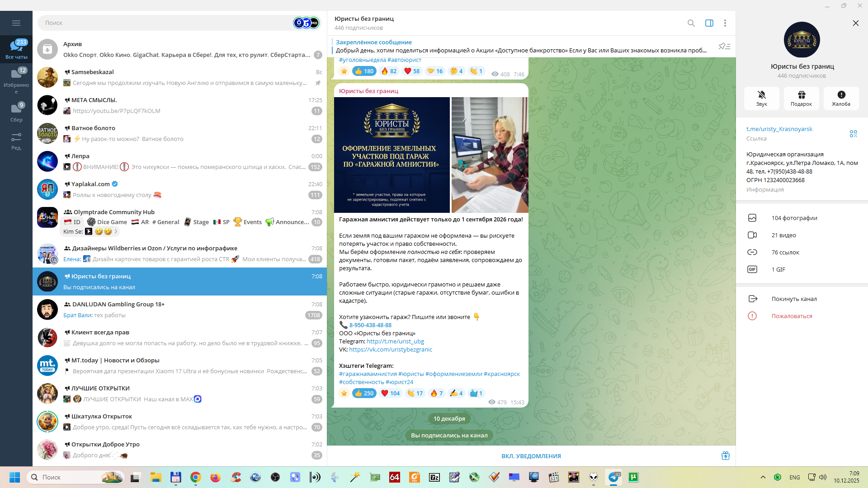Mute channel sound with Звук button
Image resolution: width=868 pixels, height=488 pixels.
pyautogui.click(x=761, y=98)
